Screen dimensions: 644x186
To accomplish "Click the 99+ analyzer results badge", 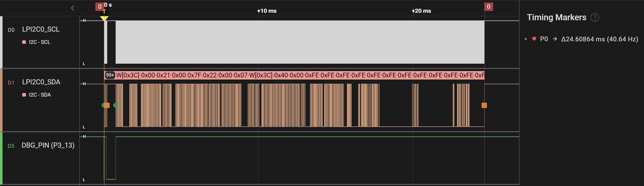I will 110,75.
